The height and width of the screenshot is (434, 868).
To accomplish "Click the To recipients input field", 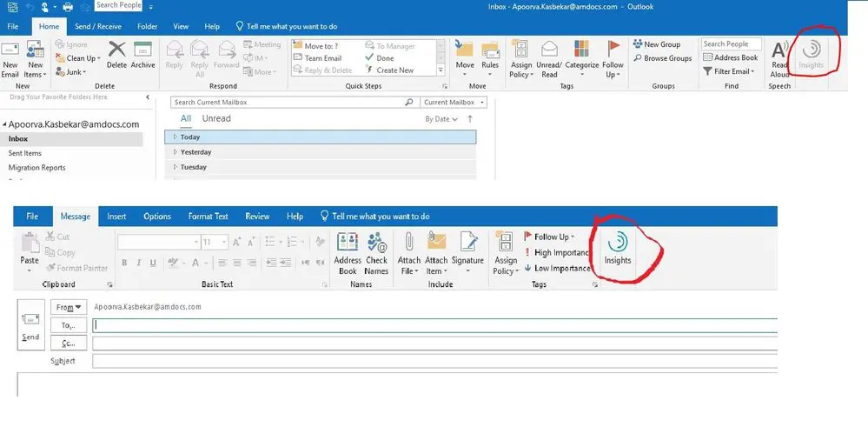I will (x=434, y=325).
